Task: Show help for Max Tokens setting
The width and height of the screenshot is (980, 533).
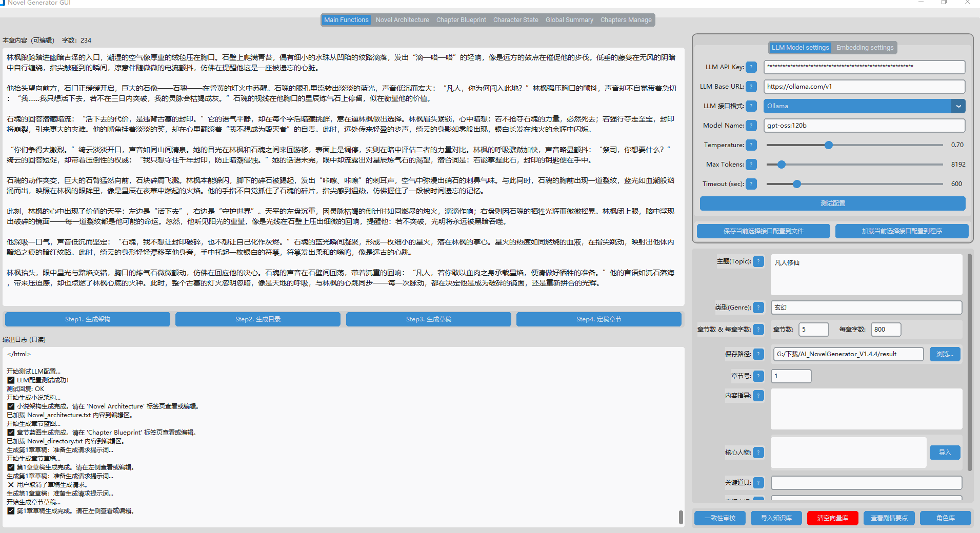Action: click(751, 165)
